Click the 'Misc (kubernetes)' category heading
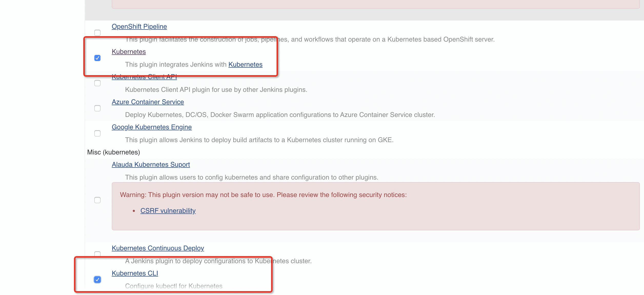Viewport: 644px width, 295px height. pos(114,152)
